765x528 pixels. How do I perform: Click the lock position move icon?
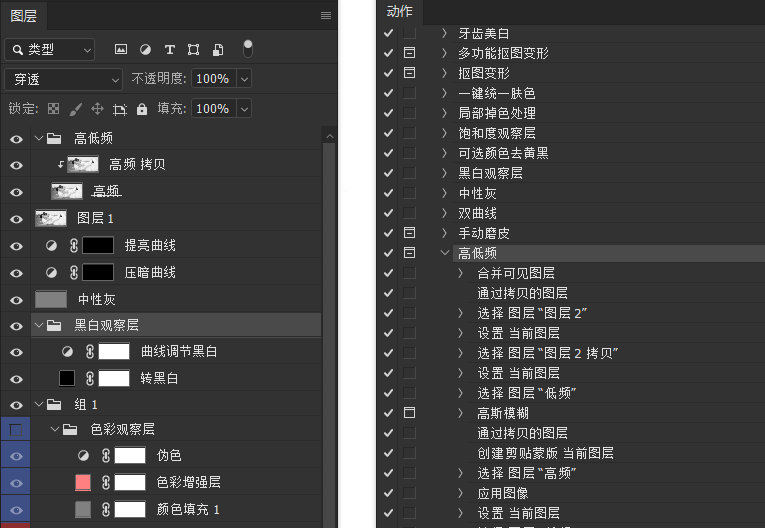coord(97,108)
